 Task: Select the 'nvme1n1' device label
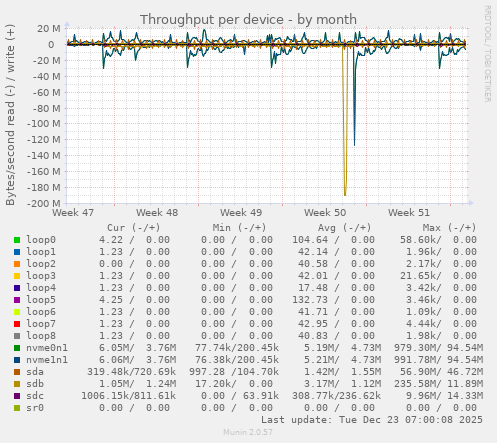coord(47,360)
